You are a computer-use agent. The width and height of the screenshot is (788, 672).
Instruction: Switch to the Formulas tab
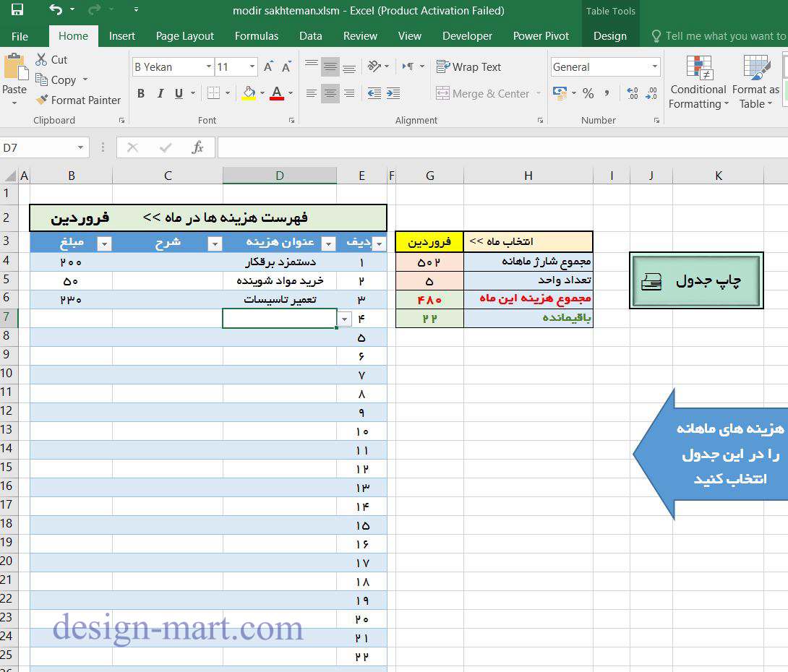(257, 36)
